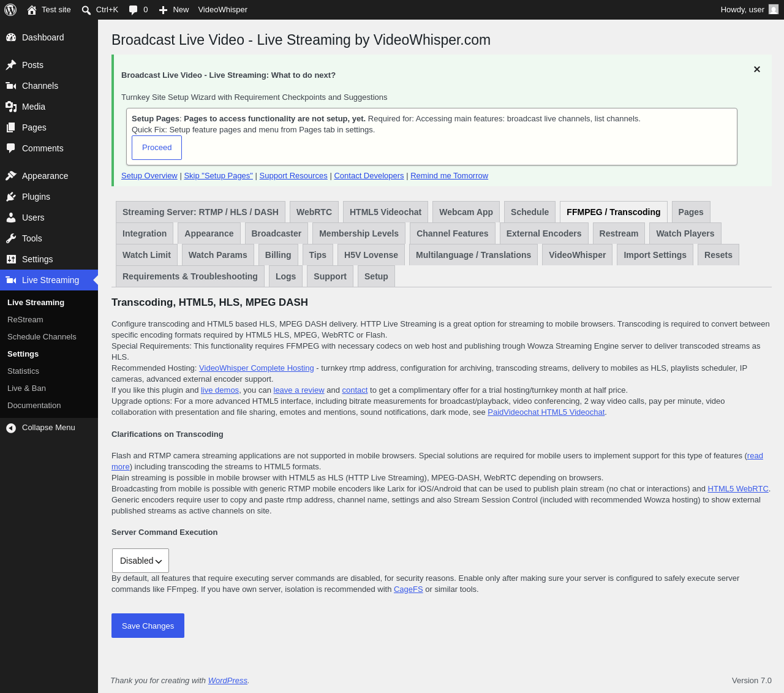Select the Restream tab
The width and height of the screenshot is (784, 693).
619,233
